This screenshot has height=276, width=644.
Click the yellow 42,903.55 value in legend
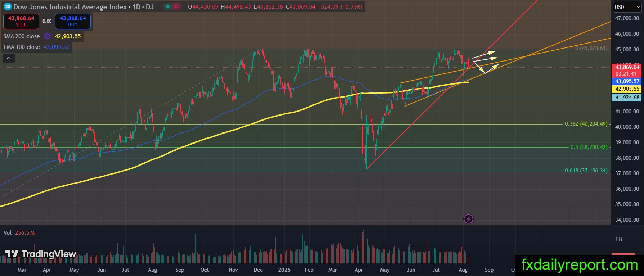(68, 36)
